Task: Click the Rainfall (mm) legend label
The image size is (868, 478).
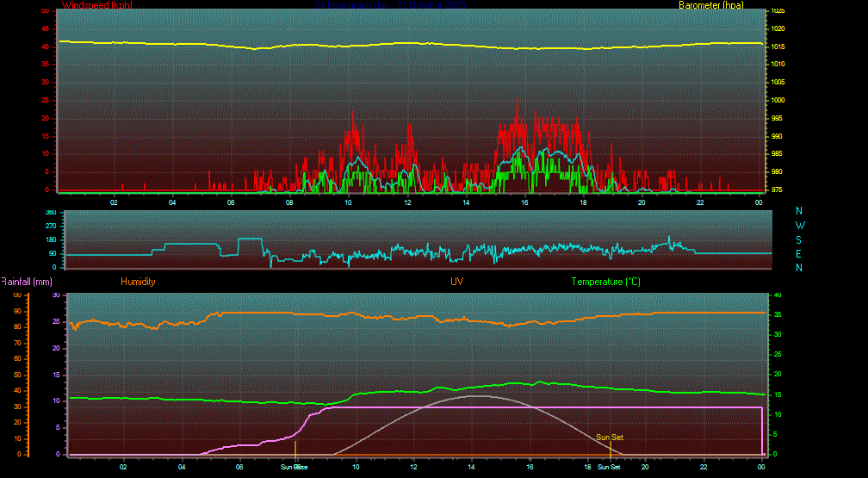Action: pos(27,282)
